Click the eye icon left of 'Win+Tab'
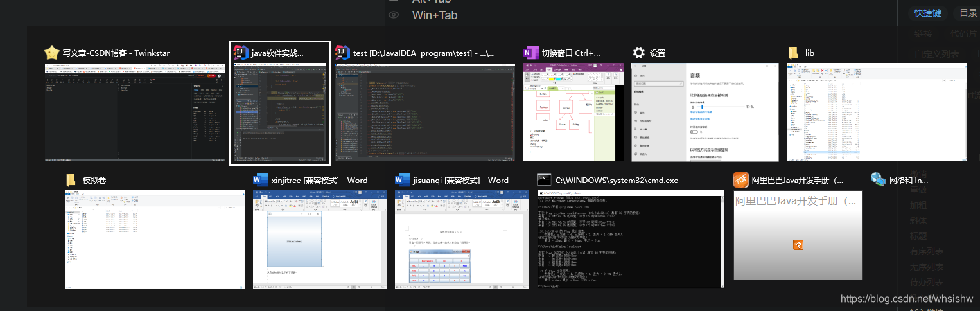This screenshot has height=311, width=980. pyautogui.click(x=394, y=15)
